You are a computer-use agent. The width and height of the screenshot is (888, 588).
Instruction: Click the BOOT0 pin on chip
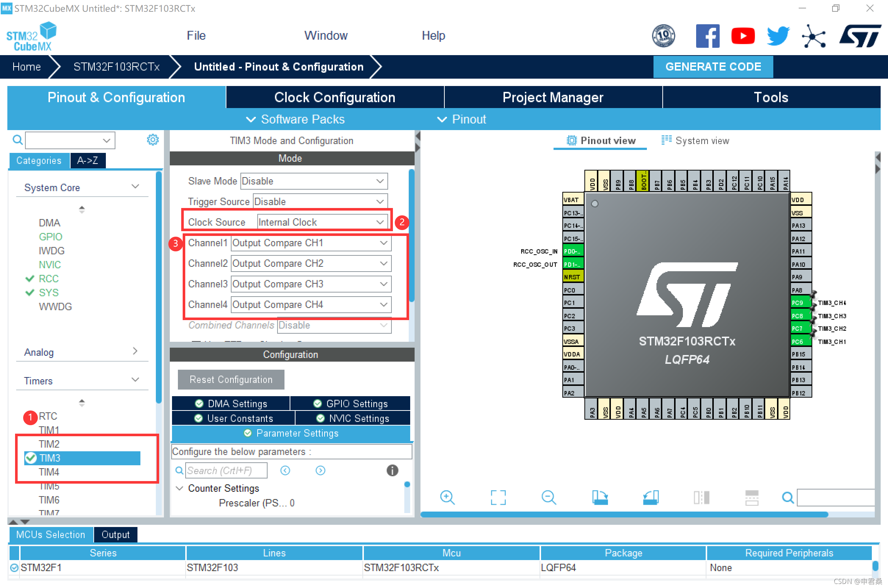644,181
